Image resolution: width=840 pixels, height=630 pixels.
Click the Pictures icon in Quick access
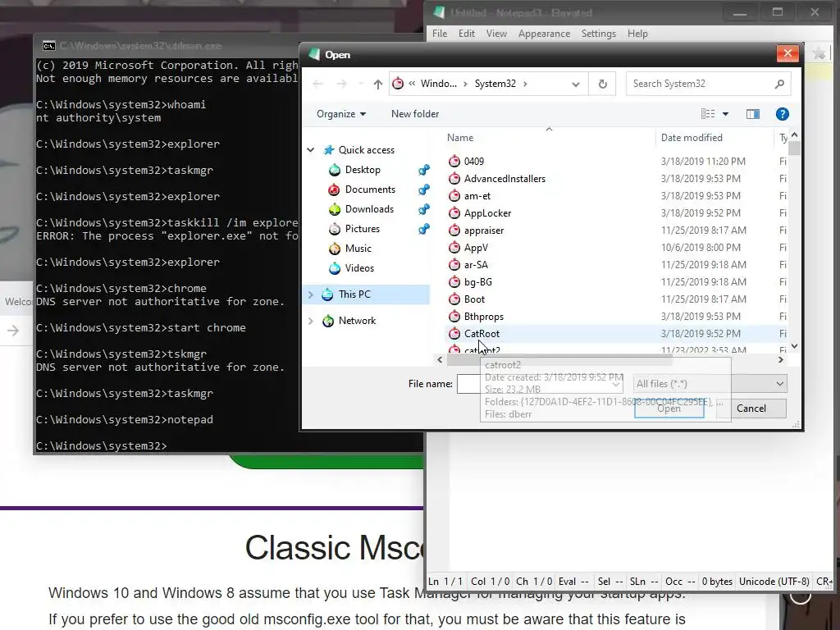tap(335, 229)
